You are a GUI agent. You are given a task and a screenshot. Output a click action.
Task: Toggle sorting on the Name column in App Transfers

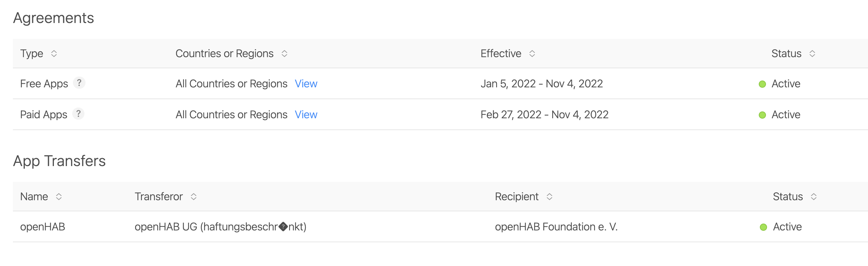[59, 197]
